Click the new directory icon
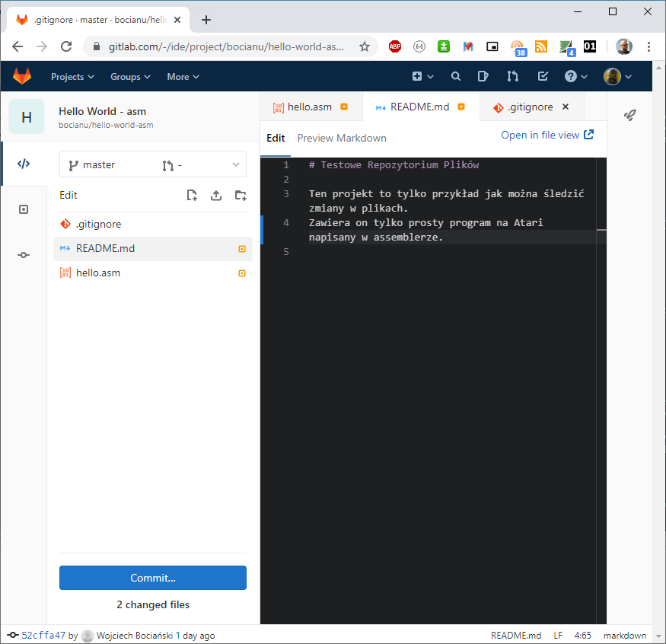Screen dimensions: 666x644 pyautogui.click(x=241, y=195)
